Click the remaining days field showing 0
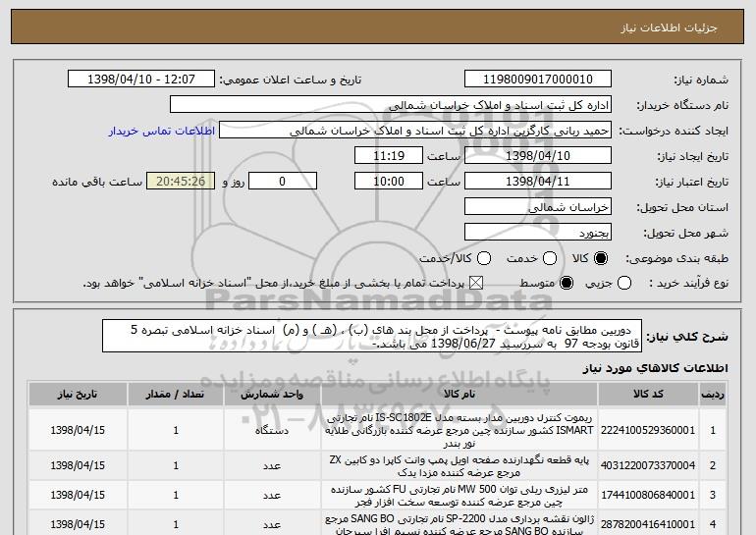Viewport: 756px width, 535px height. pos(283,182)
